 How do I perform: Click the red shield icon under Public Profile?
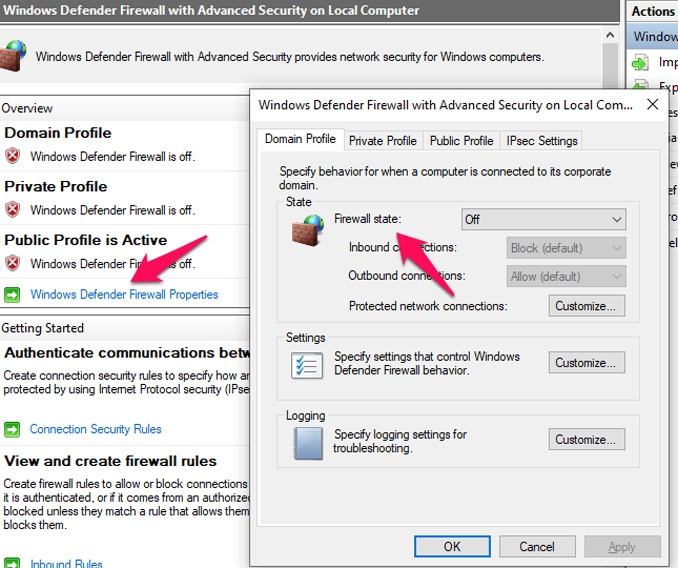click(x=13, y=263)
